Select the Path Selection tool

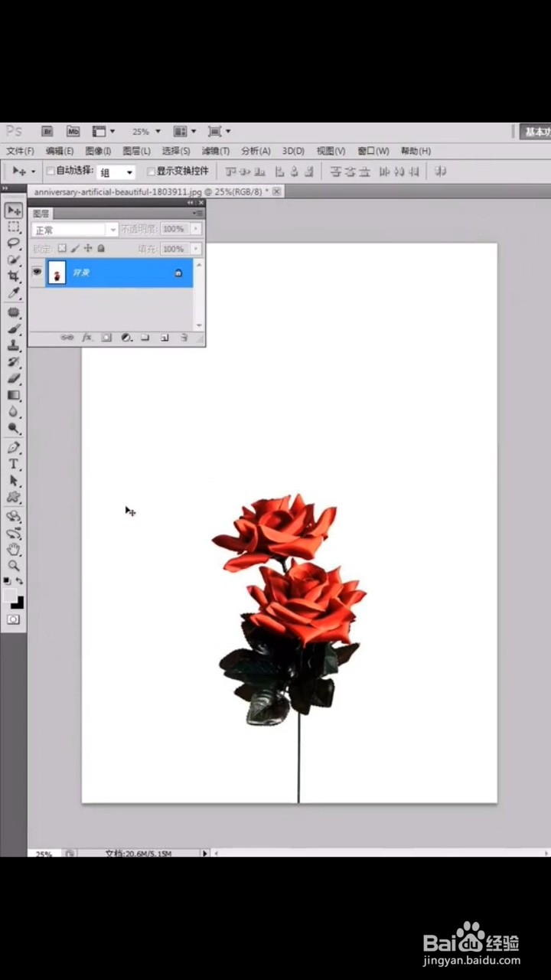pyautogui.click(x=14, y=482)
